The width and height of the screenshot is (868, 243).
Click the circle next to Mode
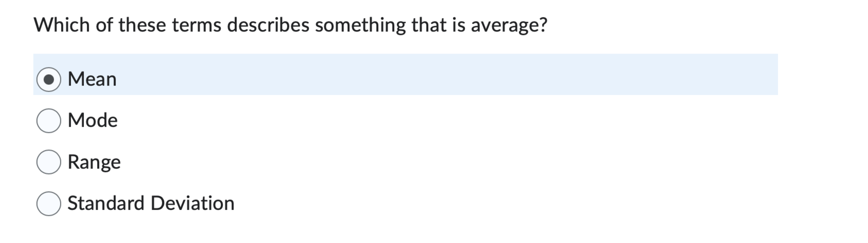pyautogui.click(x=49, y=120)
